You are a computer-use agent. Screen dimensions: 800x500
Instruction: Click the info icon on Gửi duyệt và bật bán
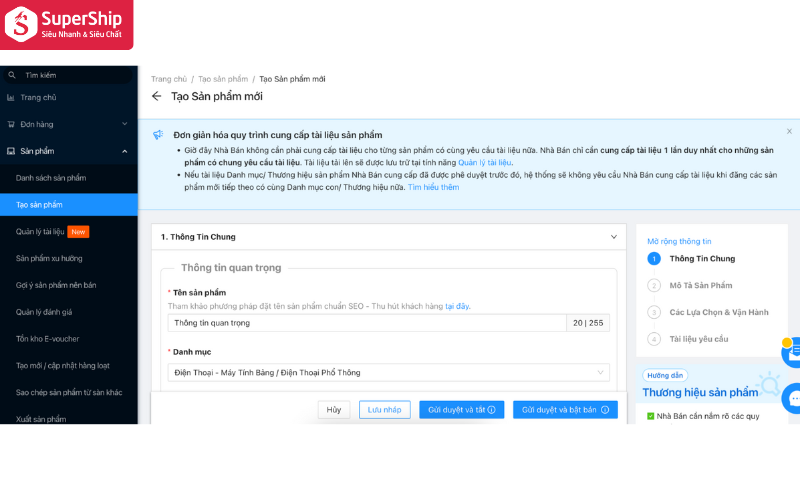click(x=605, y=410)
